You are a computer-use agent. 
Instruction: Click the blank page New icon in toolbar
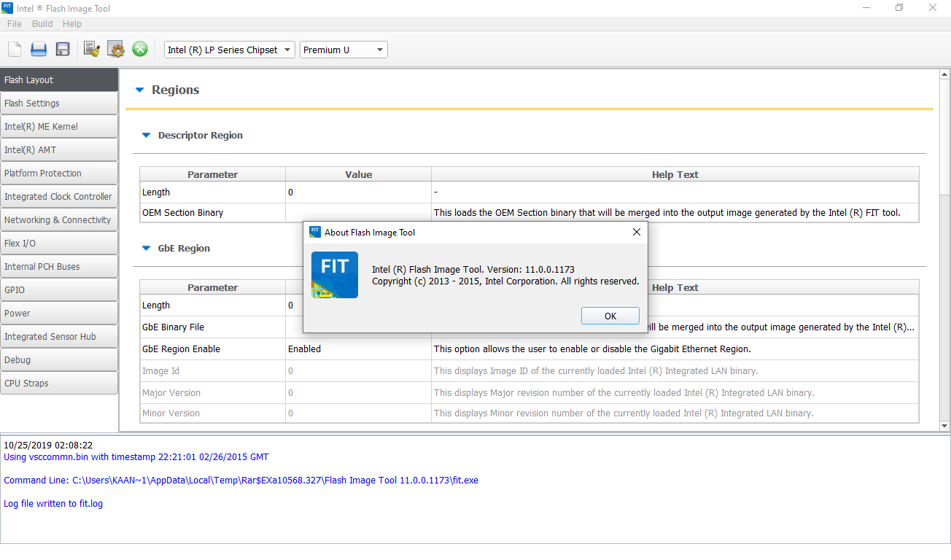[15, 50]
